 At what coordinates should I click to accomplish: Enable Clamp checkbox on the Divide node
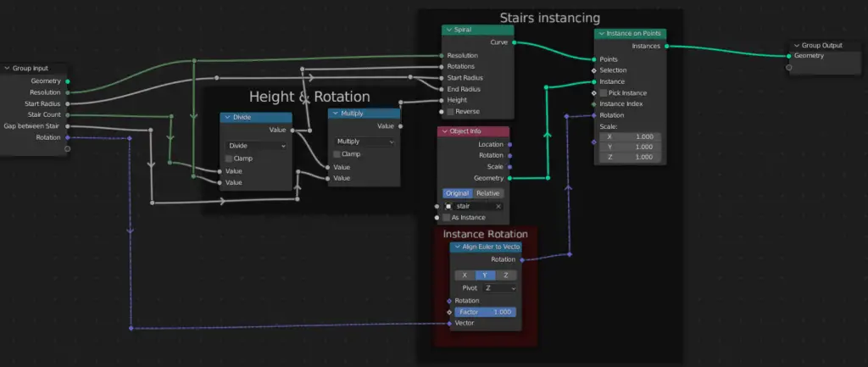tap(229, 158)
